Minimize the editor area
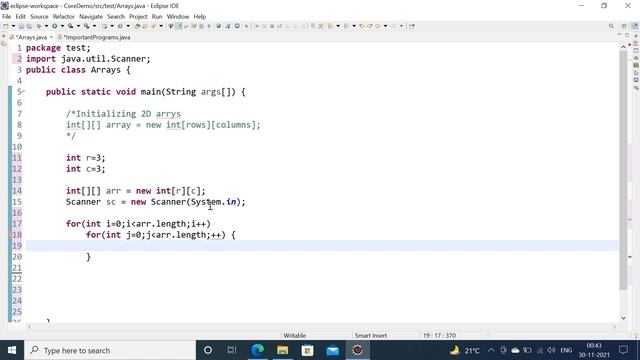This screenshot has width=640, height=360. [619, 35]
